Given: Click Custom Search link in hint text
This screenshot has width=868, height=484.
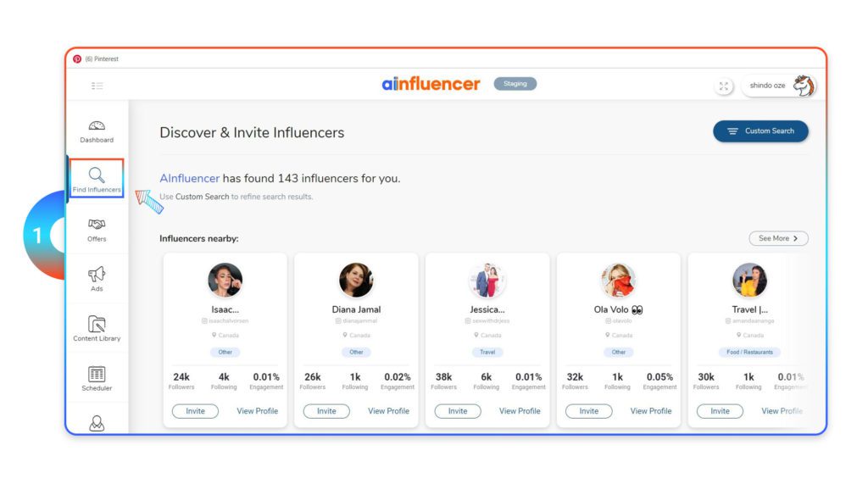Looking at the screenshot, I should (202, 197).
